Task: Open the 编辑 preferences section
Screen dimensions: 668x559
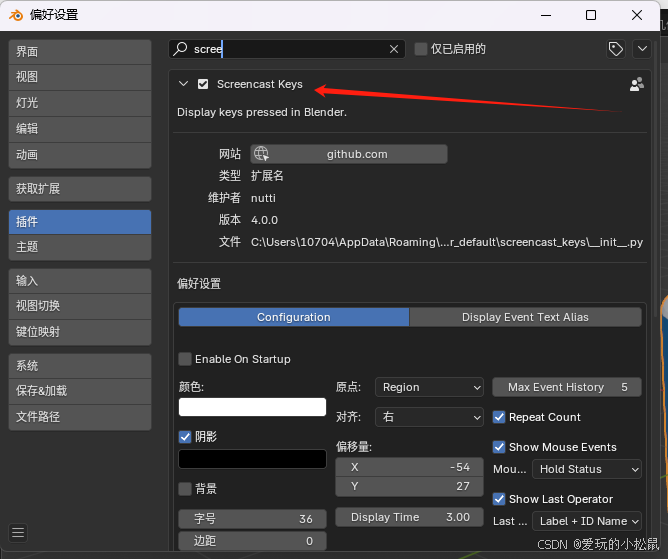Action: (80, 129)
